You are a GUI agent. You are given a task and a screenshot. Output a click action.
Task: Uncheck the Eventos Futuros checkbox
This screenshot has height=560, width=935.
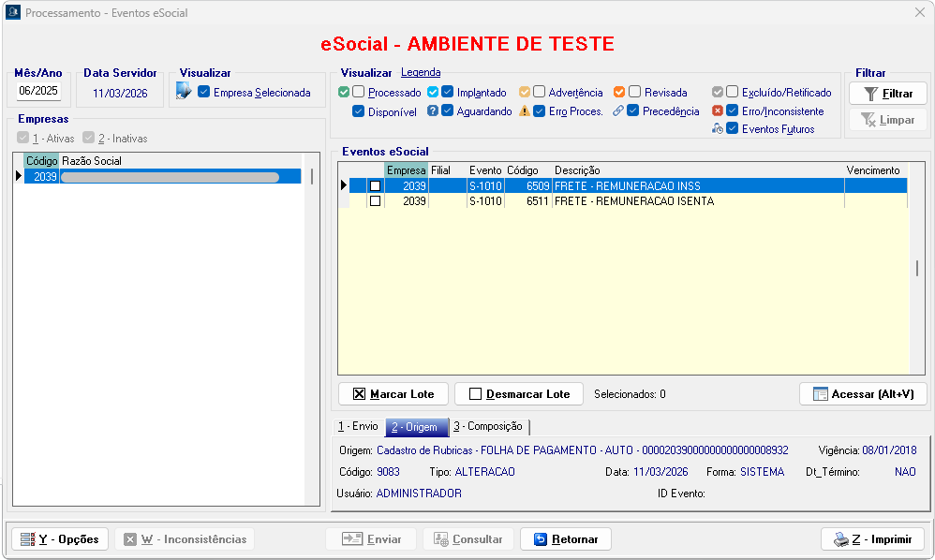pos(733,129)
